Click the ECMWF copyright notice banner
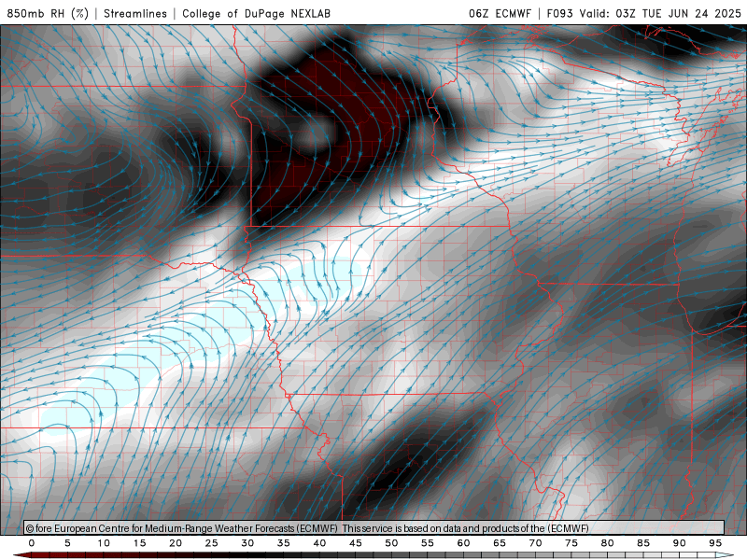 [374, 527]
